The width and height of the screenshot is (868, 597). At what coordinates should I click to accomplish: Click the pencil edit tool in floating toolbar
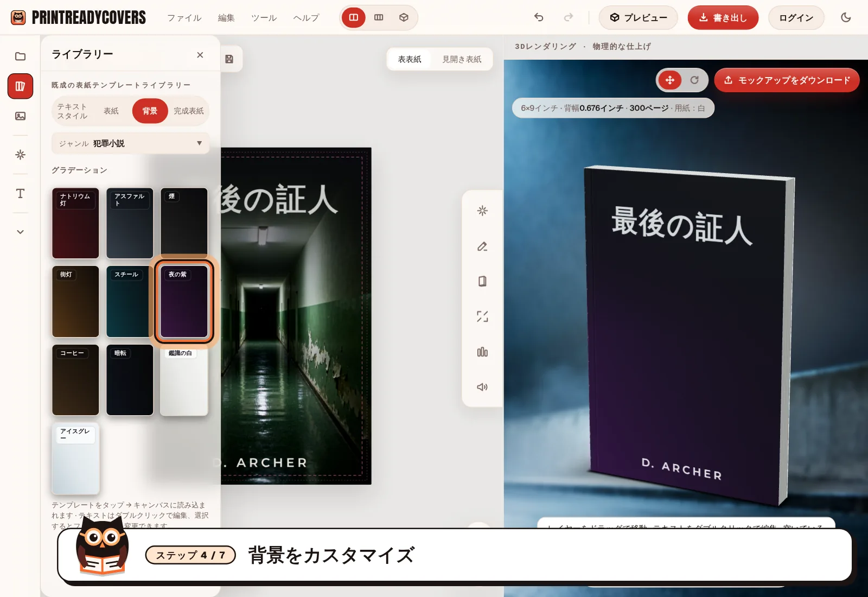coord(482,246)
